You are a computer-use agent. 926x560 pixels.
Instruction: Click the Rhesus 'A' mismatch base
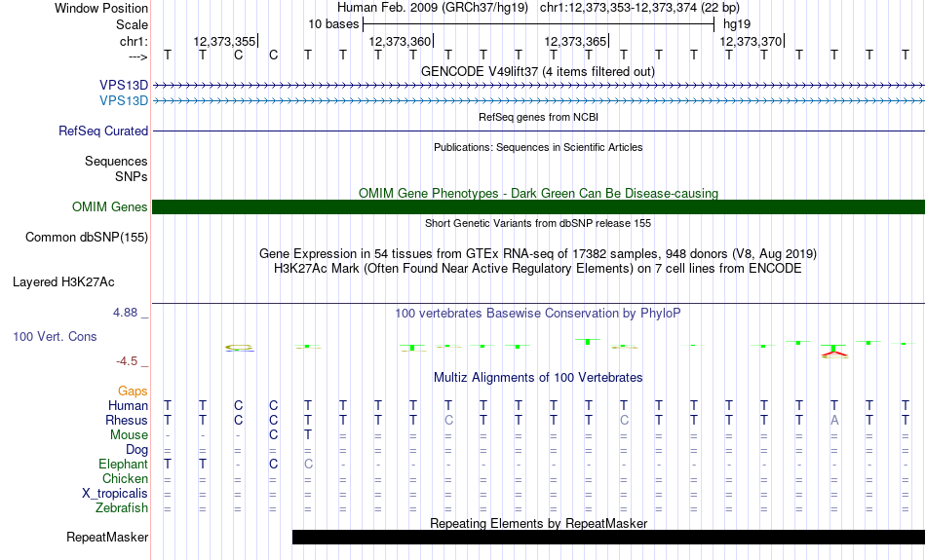coord(833,420)
